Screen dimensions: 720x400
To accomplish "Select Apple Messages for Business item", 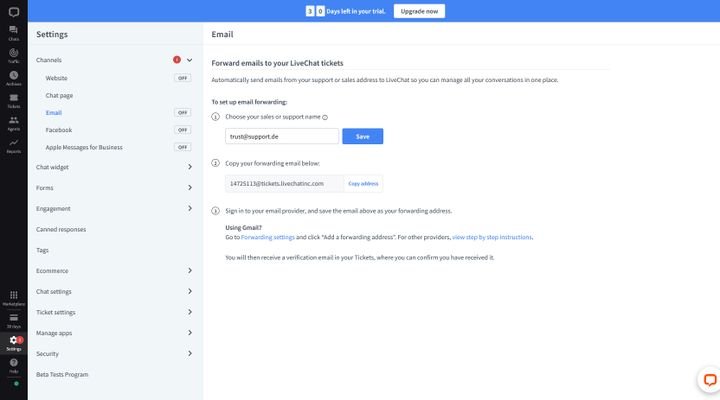I will click(x=84, y=147).
